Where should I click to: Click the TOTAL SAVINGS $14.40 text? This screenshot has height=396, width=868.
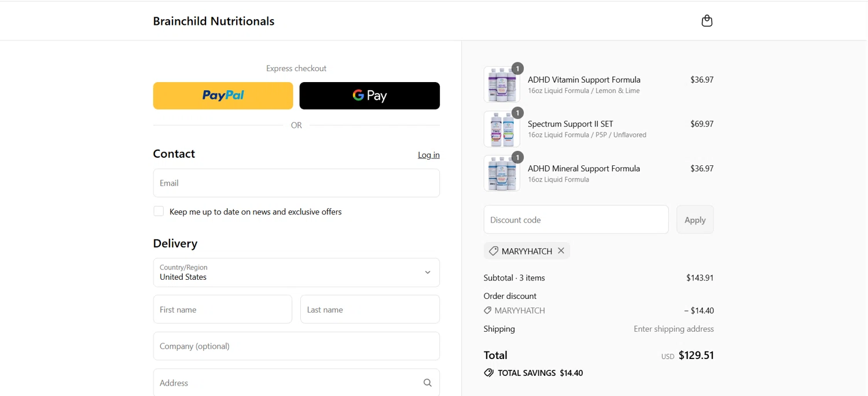click(540, 373)
